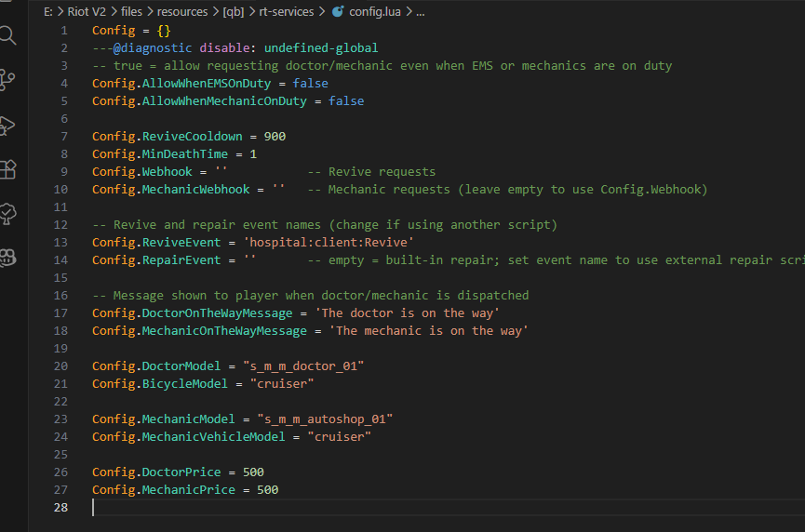This screenshot has height=532, width=805.
Task: Click the value 900 after ReviveCooldown
Action: [x=275, y=137]
